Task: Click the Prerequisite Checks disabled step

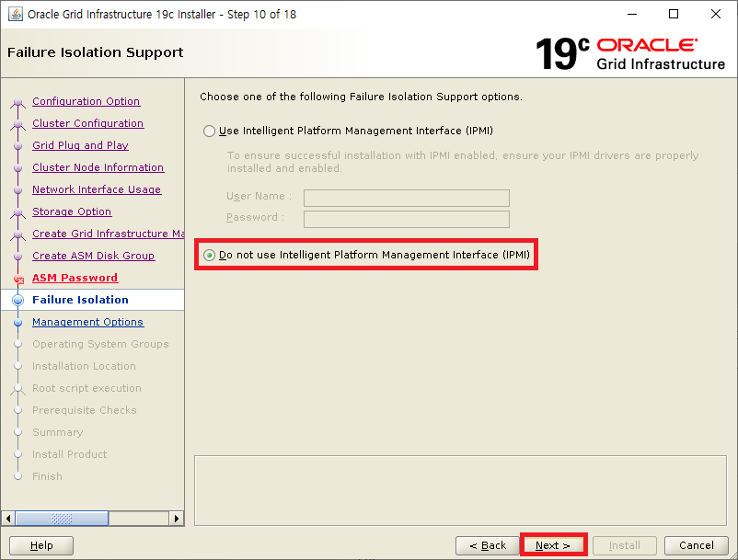Action: pyautogui.click(x=85, y=410)
